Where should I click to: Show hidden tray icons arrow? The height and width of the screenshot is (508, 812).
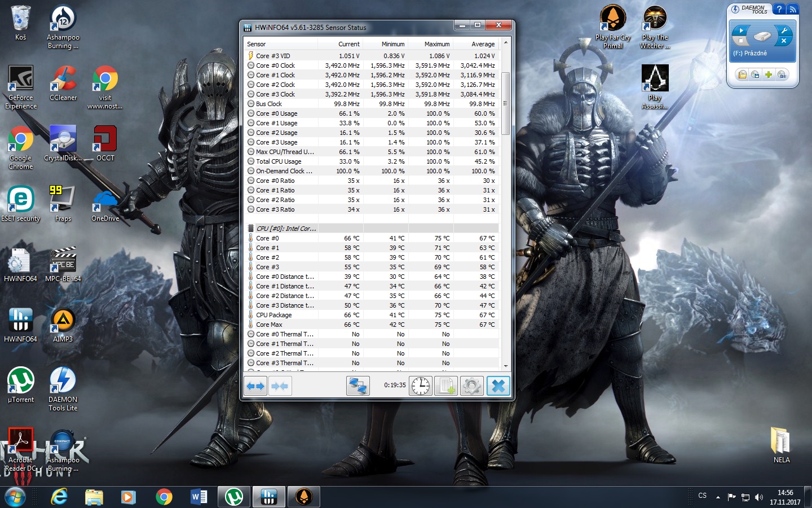(718, 497)
